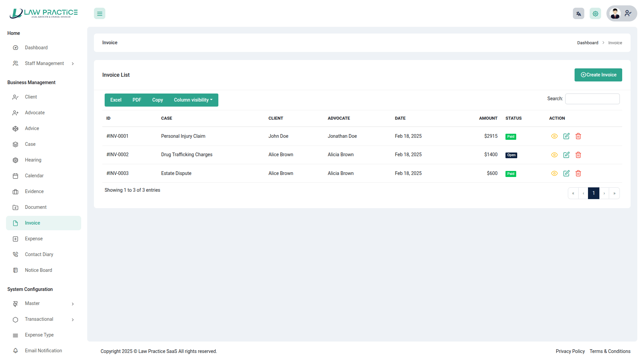Image resolution: width=644 pixels, height=362 pixels.
Task: Click the Evidence briefcase icon
Action: (x=15, y=192)
